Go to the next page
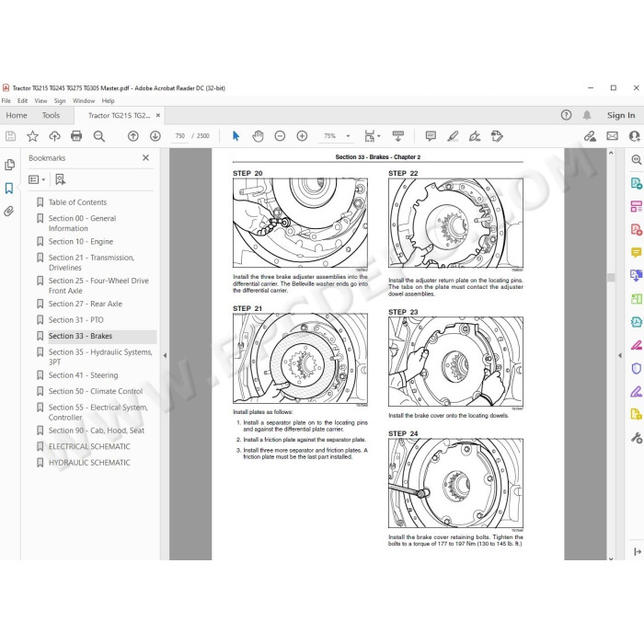Image resolution: width=644 pixels, height=644 pixels. 155,136
